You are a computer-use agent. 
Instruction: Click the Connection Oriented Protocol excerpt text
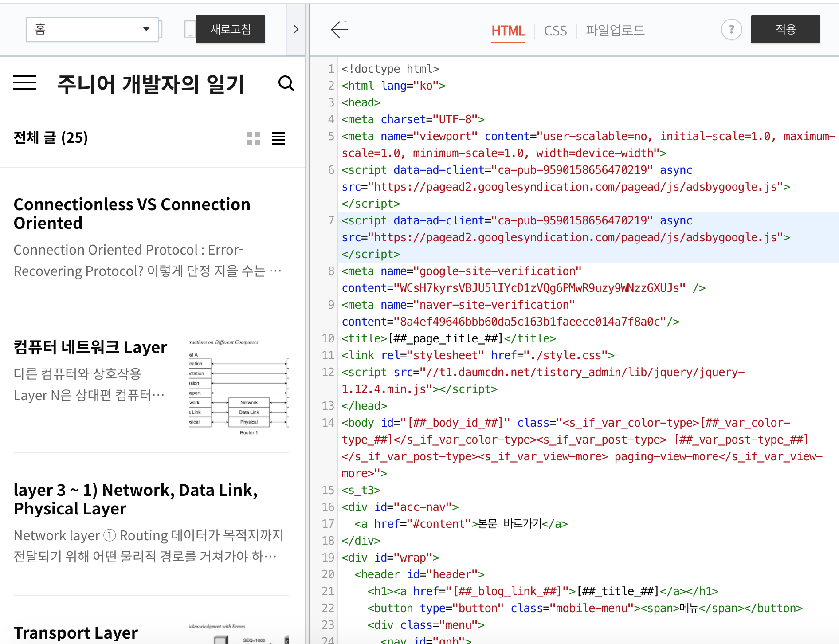coord(148,260)
